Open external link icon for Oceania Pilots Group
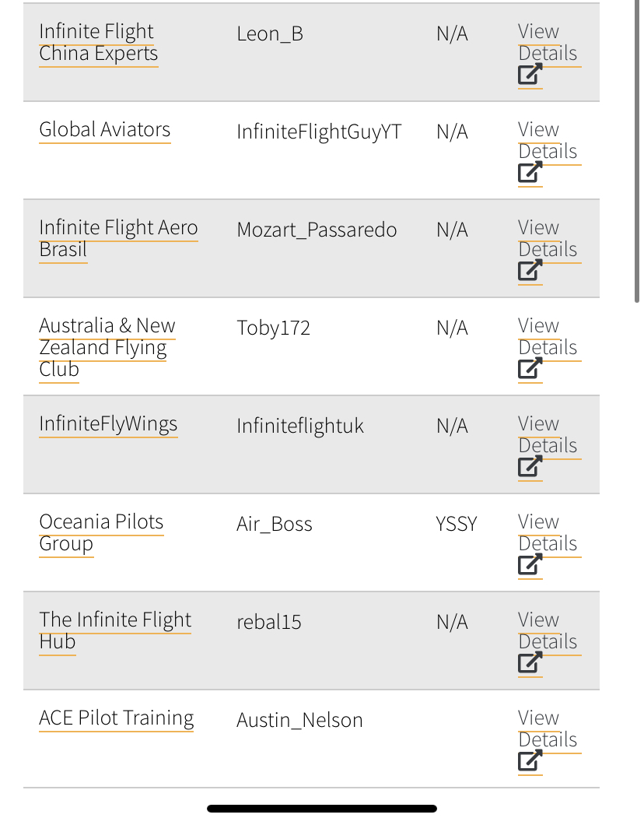The width and height of the screenshot is (644, 825). [x=530, y=565]
